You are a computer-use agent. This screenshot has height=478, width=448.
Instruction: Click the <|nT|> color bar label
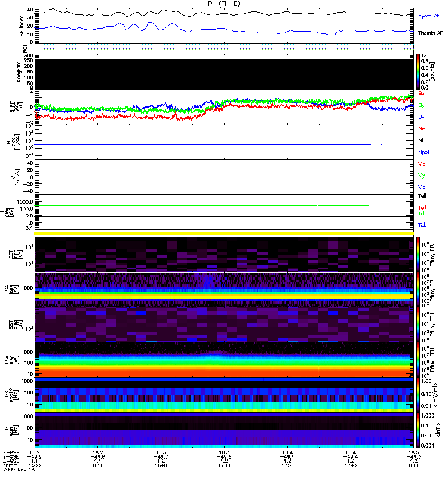(439, 430)
